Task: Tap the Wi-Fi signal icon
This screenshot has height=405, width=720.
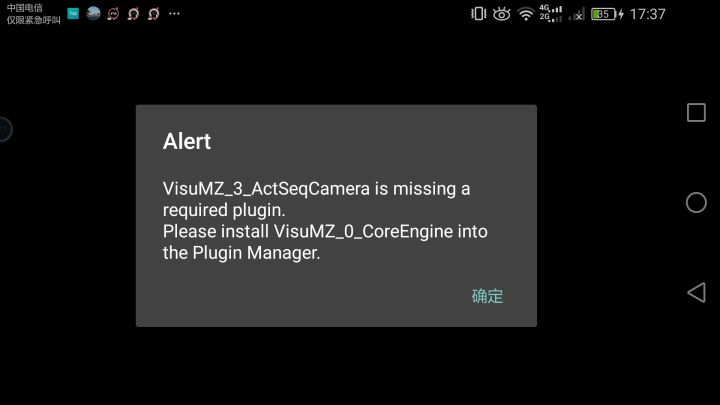Action: (526, 15)
